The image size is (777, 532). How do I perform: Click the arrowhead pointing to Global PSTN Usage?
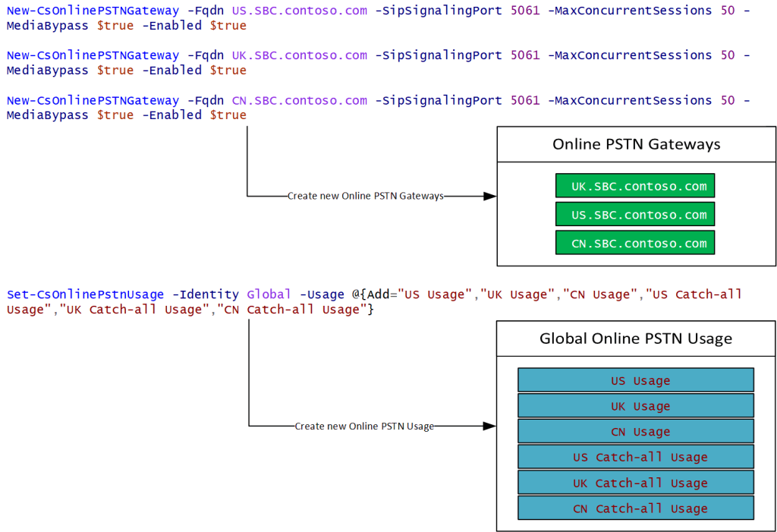(489, 427)
